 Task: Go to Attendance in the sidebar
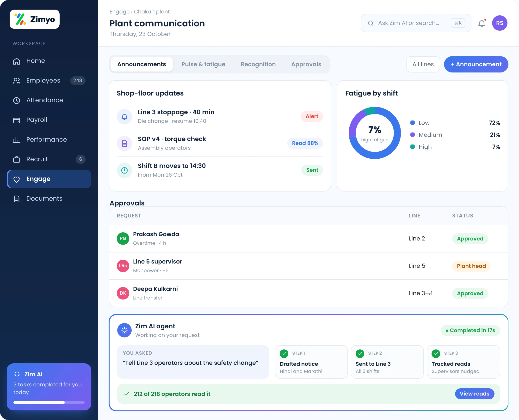click(49, 100)
